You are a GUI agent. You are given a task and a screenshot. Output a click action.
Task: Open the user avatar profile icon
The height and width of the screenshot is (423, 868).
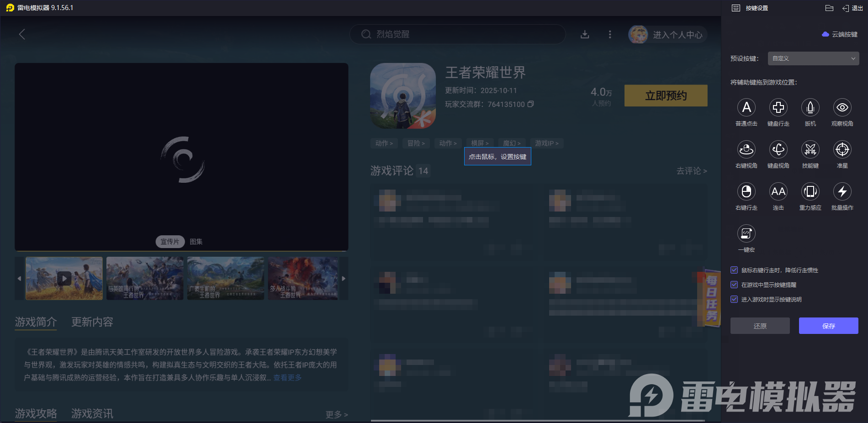[638, 34]
